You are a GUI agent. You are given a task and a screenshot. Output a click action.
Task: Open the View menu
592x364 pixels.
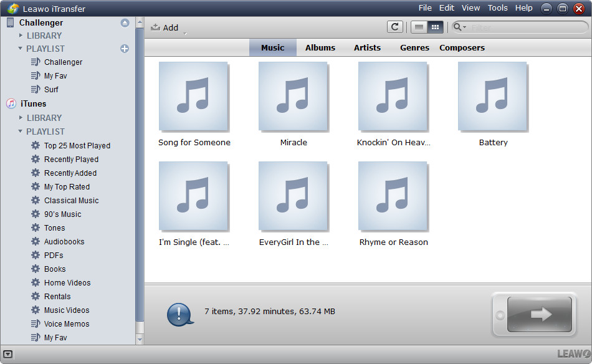pos(470,8)
